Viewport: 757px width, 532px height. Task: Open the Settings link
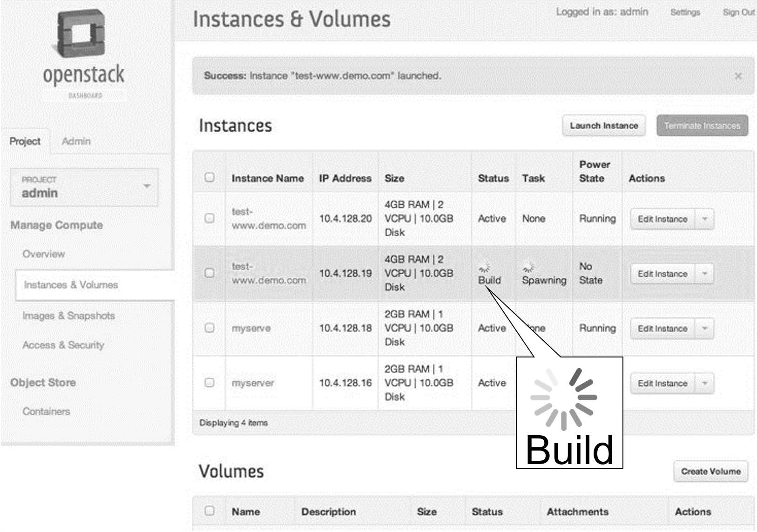coord(685,12)
